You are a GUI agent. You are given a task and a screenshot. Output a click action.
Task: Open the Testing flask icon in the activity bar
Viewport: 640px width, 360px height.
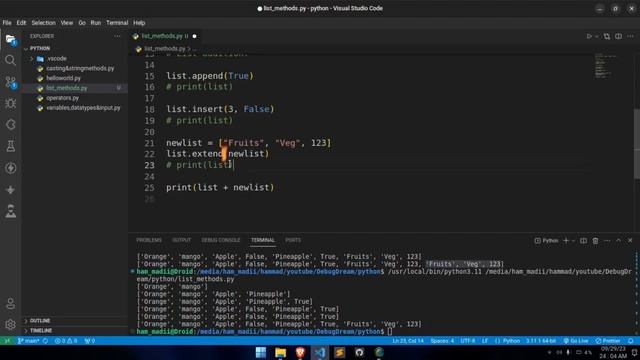click(11, 146)
